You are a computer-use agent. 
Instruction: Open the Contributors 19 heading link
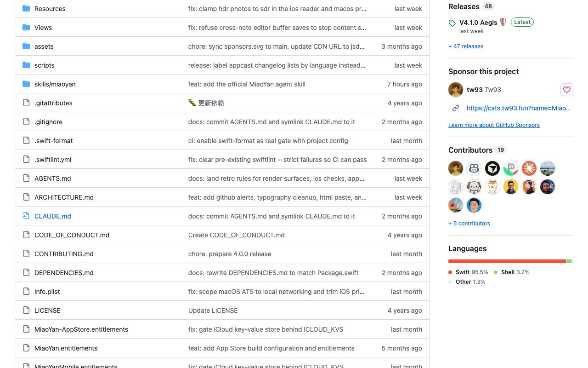(x=478, y=150)
